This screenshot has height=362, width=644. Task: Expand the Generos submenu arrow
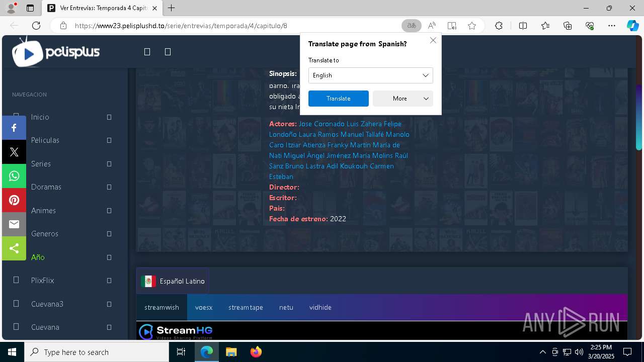coord(109,234)
